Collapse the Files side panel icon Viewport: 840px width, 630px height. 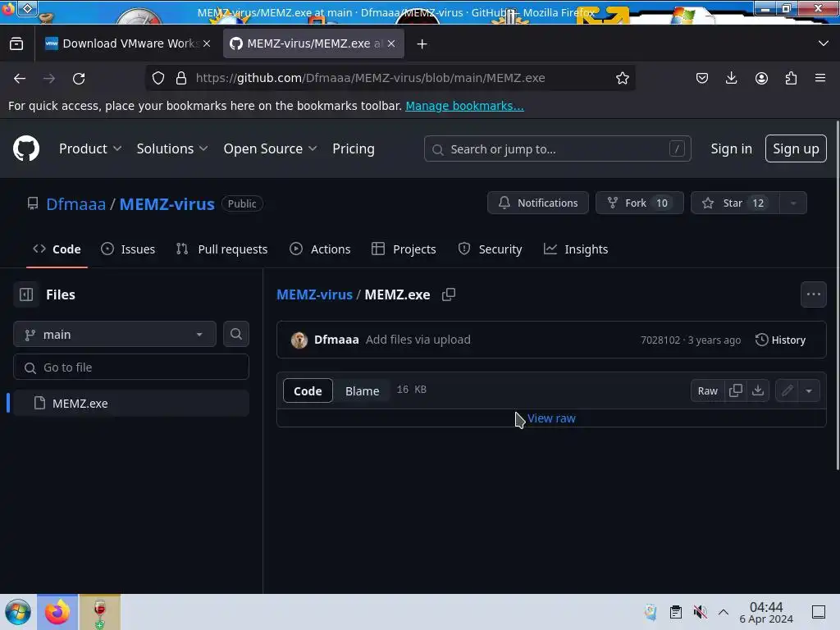pos(26,294)
